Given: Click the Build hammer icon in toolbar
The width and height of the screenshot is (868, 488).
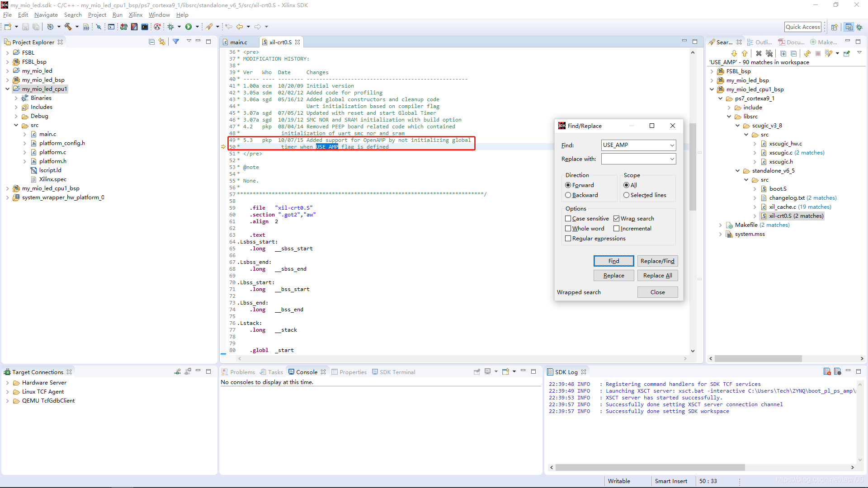Looking at the screenshot, I should coord(68,27).
